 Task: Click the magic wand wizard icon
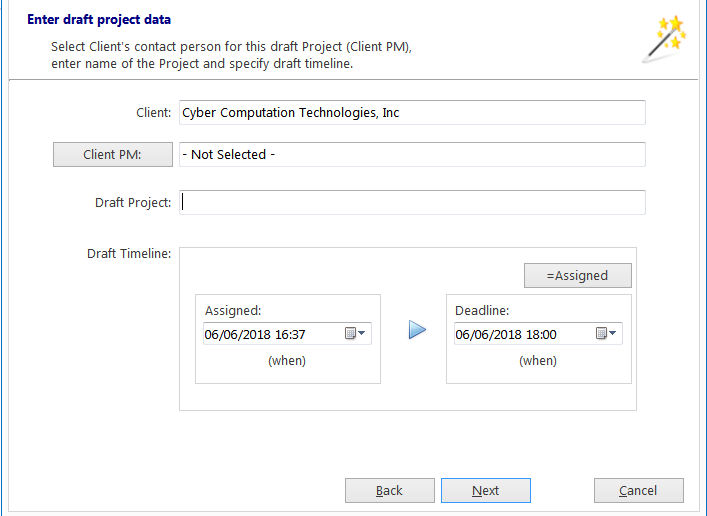pos(664,39)
